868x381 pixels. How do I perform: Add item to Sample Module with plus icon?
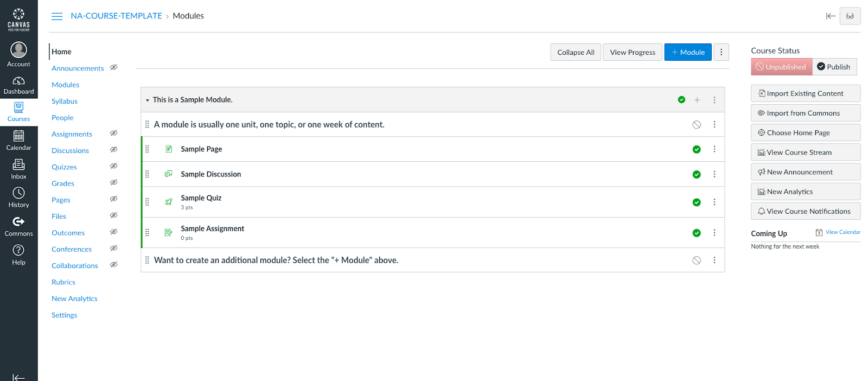[x=697, y=100]
